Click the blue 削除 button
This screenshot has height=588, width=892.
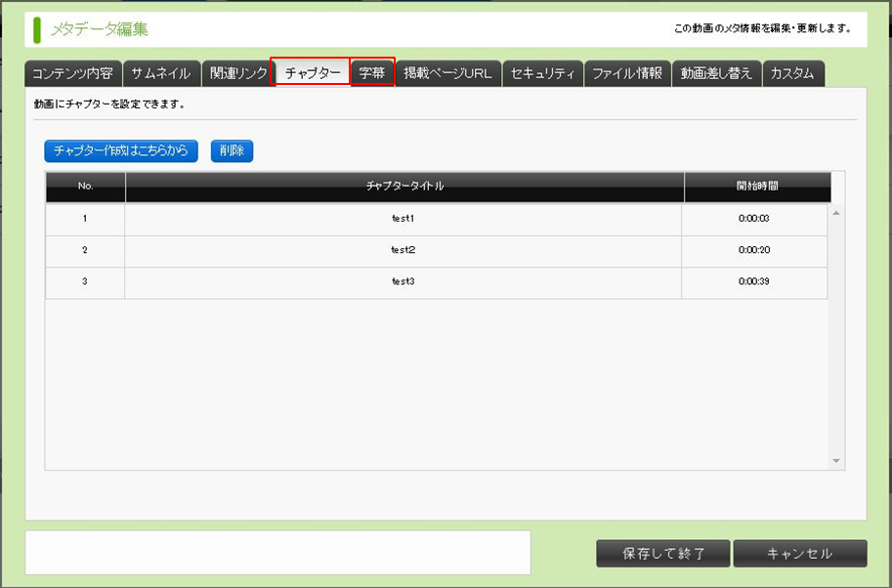[x=233, y=150]
